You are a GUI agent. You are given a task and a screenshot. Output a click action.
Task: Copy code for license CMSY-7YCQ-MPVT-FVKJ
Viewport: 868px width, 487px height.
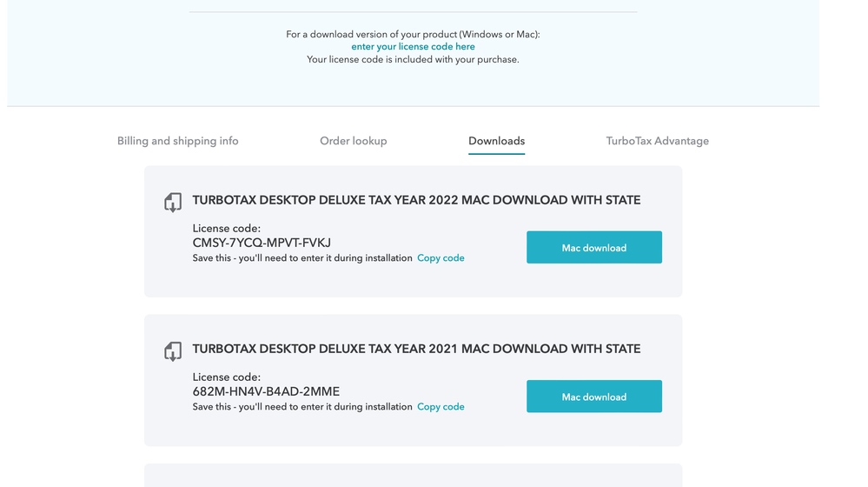(441, 257)
